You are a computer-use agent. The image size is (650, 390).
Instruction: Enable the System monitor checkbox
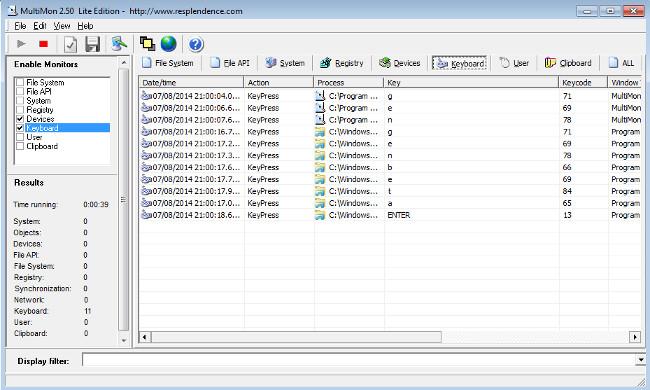(20, 101)
